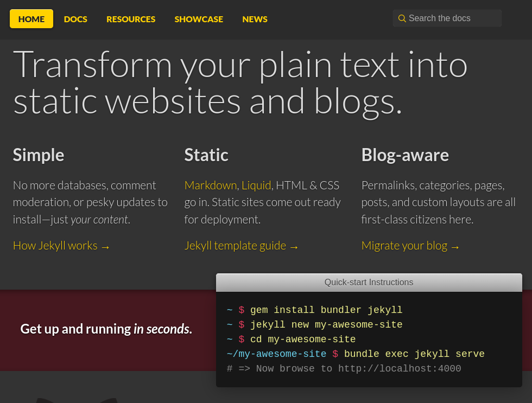Follow the Markdown link

pyautogui.click(x=211, y=185)
